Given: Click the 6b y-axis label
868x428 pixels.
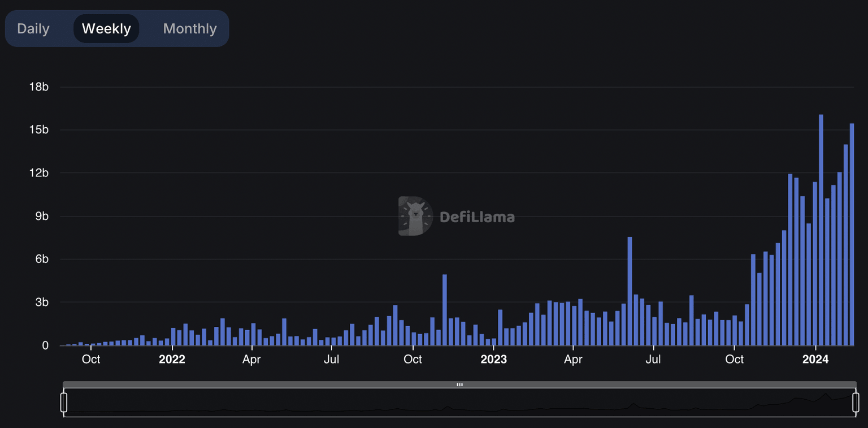Looking at the screenshot, I should point(41,259).
